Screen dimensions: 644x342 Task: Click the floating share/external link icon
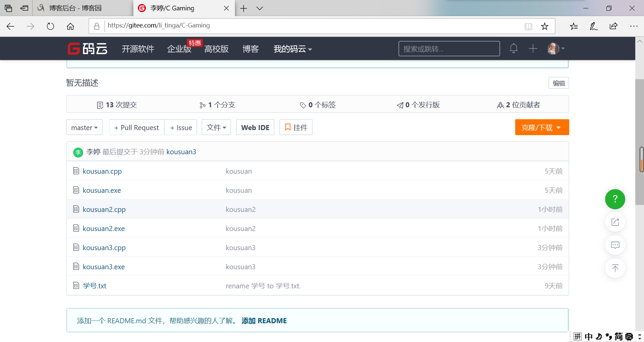(x=615, y=222)
